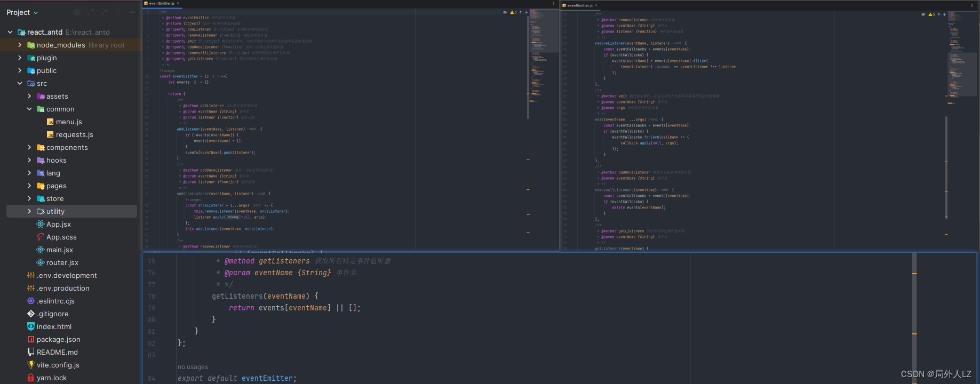Click the '1+ usages' hint above eventEmitter
Viewport: 980px width, 384px height.
tap(168, 70)
